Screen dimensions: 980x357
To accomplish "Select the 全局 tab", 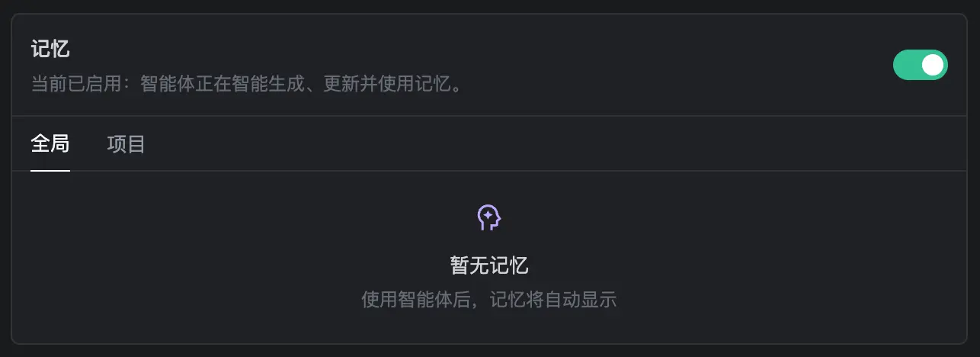I will click(x=50, y=143).
